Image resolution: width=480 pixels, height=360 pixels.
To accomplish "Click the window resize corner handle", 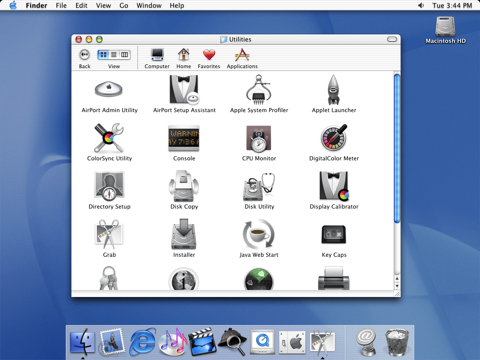I will (397, 293).
